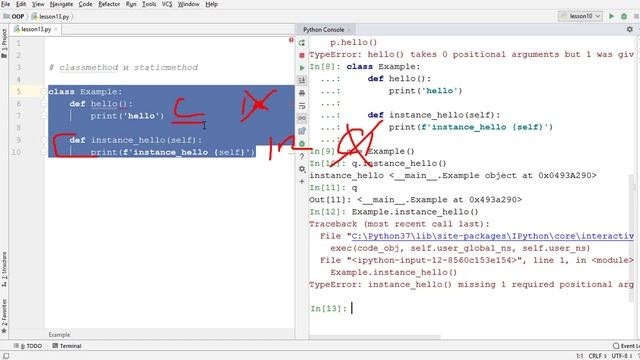Image resolution: width=640 pixels, height=360 pixels.
Task: Open Python Console panel gear options
Action: point(629,29)
